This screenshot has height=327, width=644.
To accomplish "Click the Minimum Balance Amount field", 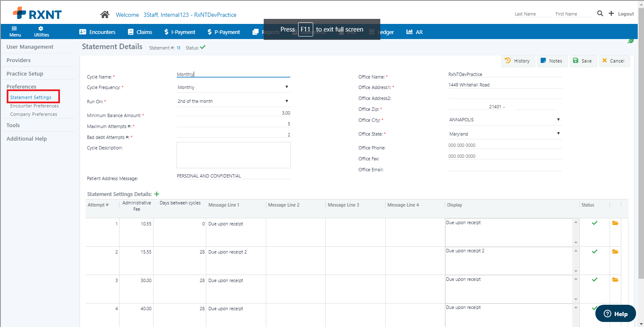I will 234,113.
